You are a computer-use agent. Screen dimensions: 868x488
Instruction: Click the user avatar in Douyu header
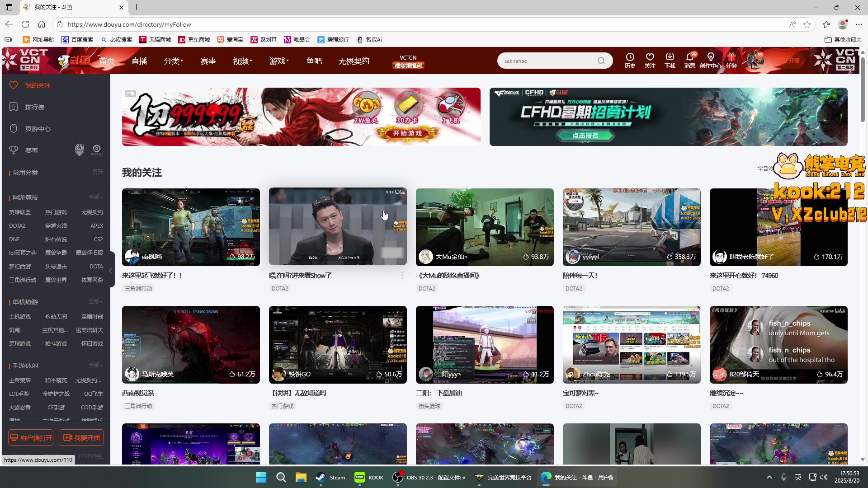(754, 60)
